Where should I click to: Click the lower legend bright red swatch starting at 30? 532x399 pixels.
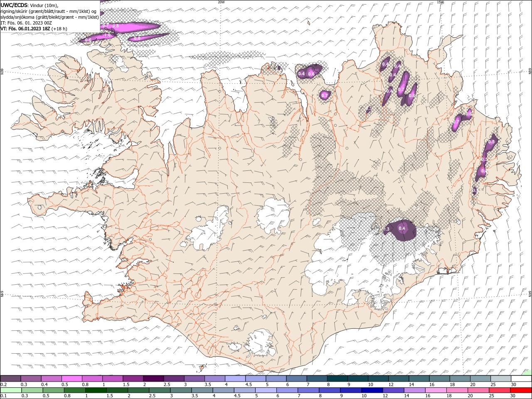click(520, 390)
